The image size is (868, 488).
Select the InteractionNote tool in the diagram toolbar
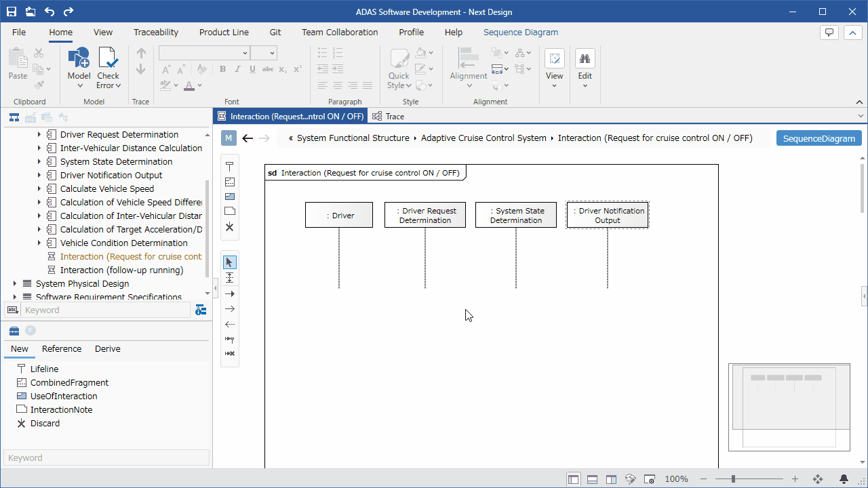tap(230, 211)
